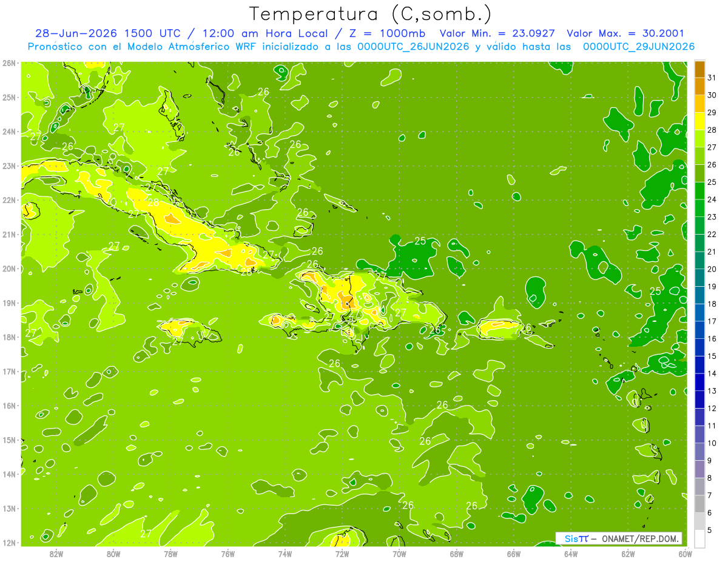Click the latitude label "23N"
The height and width of the screenshot is (562, 728).
9,166
